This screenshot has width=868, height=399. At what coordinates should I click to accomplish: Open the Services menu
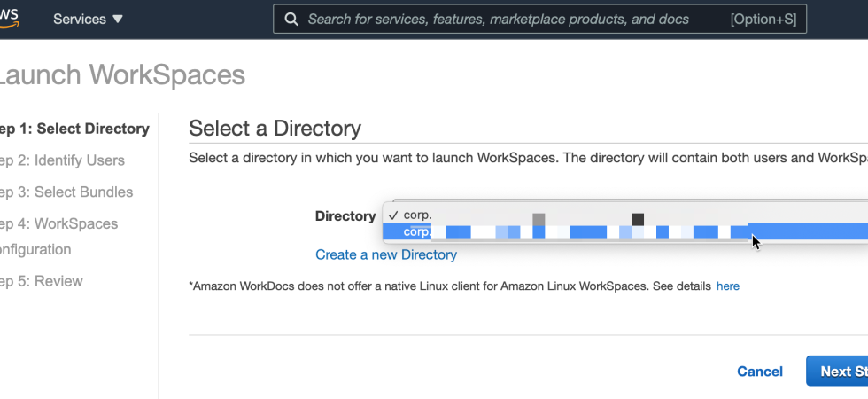(88, 19)
